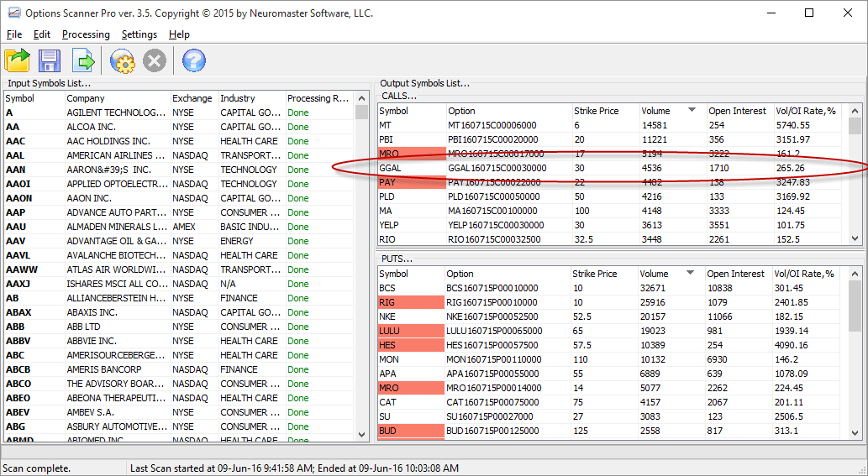Select highlighted HES symbol in PUTS
868x476 pixels.
(411, 346)
